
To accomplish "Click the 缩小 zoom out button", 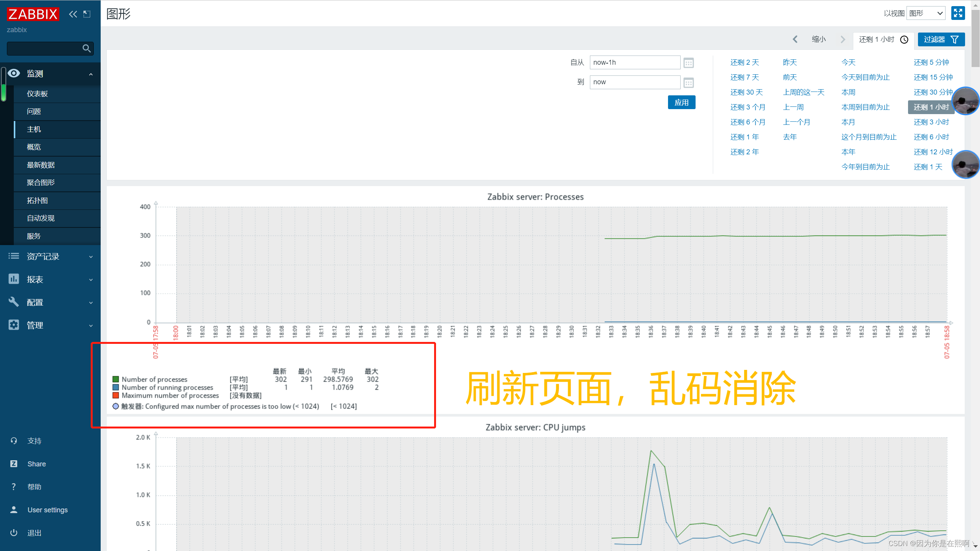I will (819, 39).
